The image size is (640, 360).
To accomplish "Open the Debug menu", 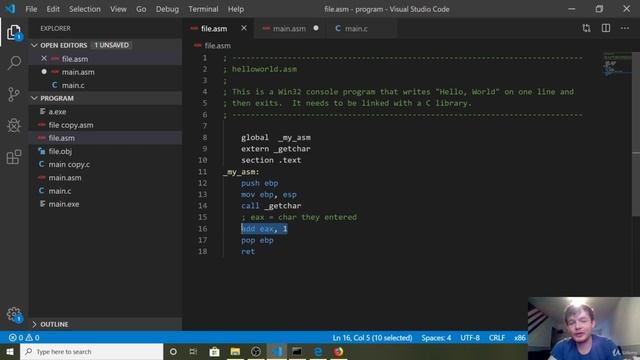I will [167, 9].
